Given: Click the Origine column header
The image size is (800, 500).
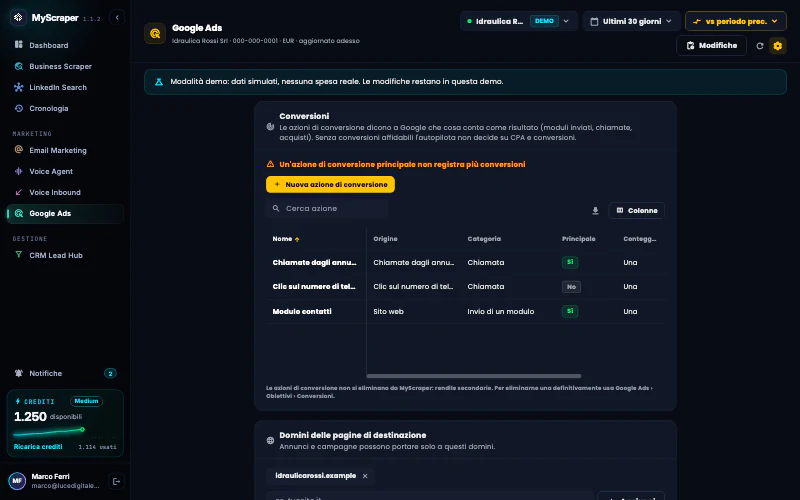Looking at the screenshot, I should (x=385, y=239).
